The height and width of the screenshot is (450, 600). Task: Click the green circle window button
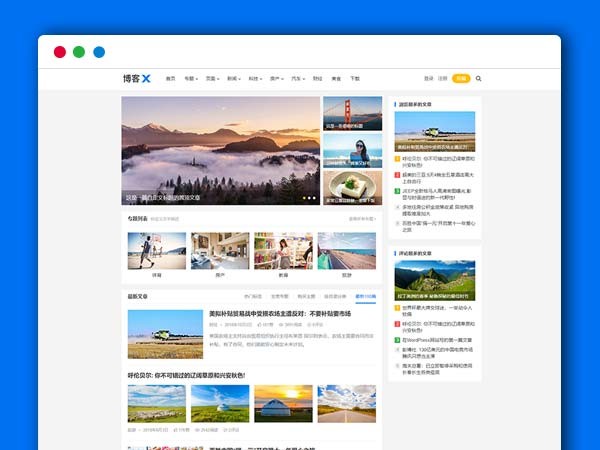pos(79,52)
